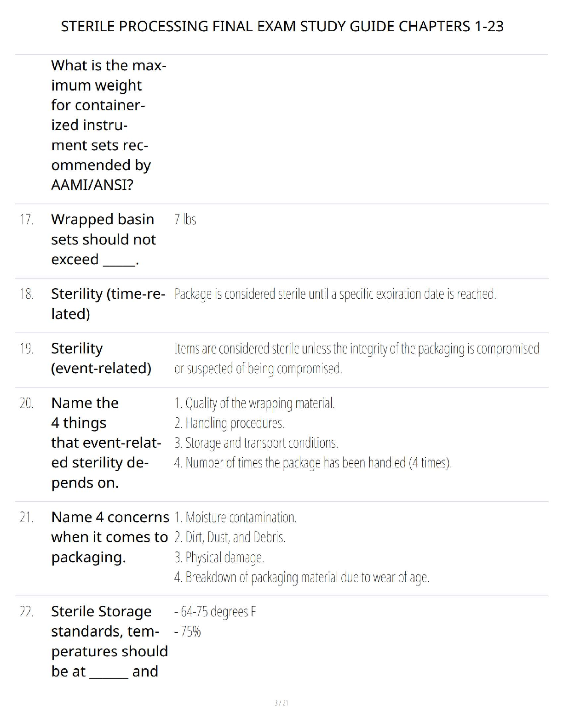Select the "7 lbs" answer
The width and height of the screenshot is (563, 728).
[x=185, y=220]
